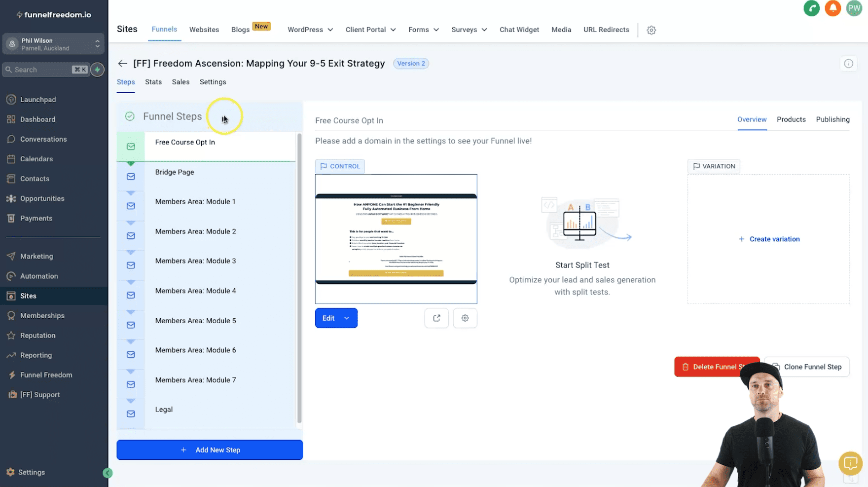Click the Add New Step button
Screen dimensions: 868x487
(x=209, y=450)
